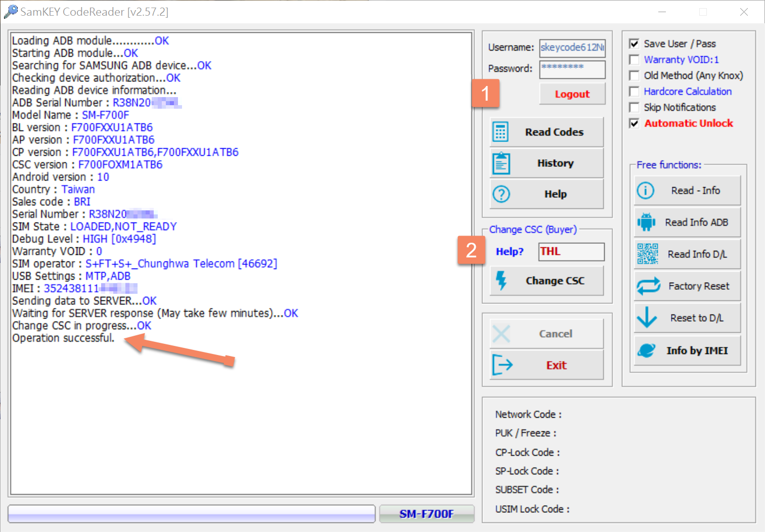Enable Old Method (Any Knox) option

634,76
